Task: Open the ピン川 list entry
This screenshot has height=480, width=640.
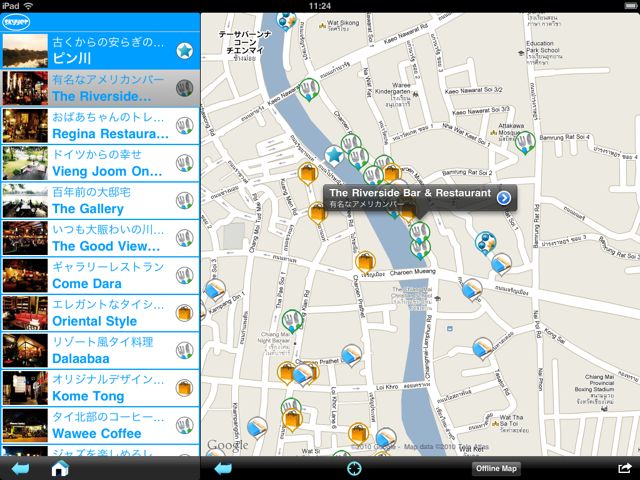Action: click(x=100, y=51)
